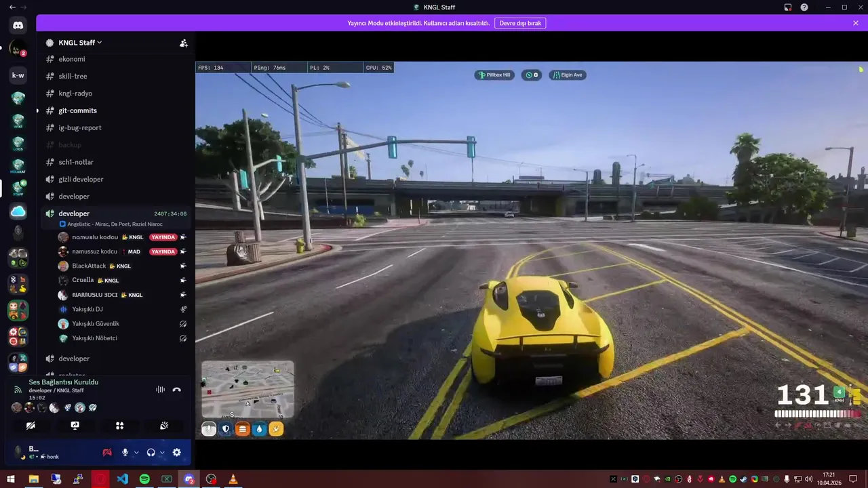Open File Explorer from taskbar
The image size is (868, 488).
tap(33, 479)
